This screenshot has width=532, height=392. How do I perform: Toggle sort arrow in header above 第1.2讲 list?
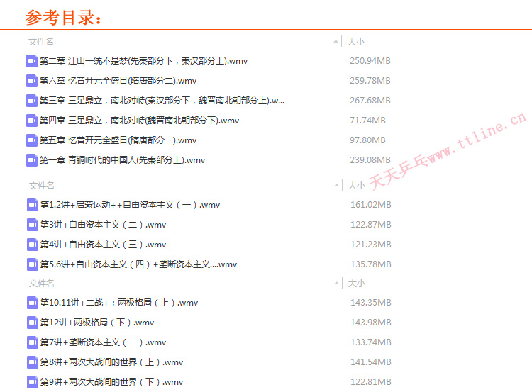coord(336,186)
